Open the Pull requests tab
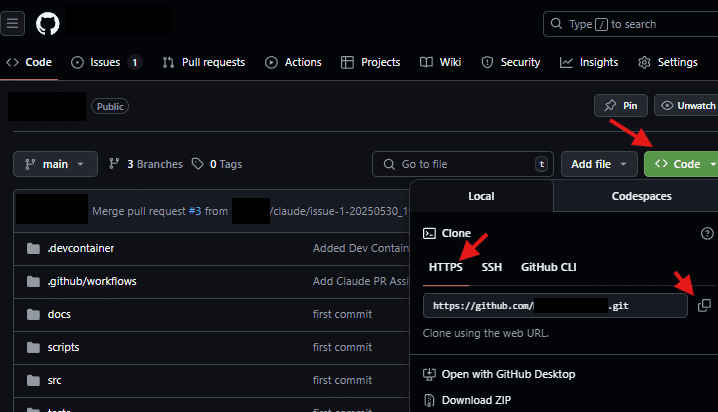The width and height of the screenshot is (718, 412). tap(203, 62)
